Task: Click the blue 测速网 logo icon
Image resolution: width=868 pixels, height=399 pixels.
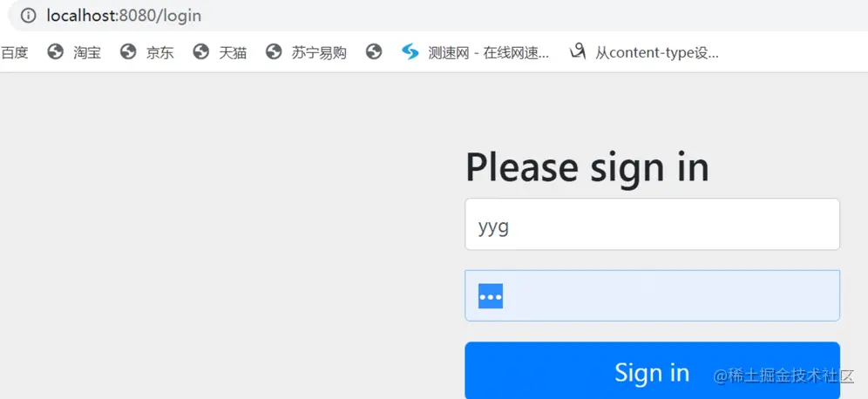Action: 410,52
